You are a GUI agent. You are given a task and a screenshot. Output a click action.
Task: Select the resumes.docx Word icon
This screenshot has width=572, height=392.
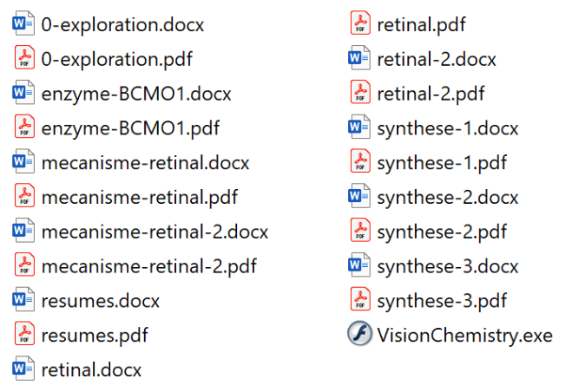point(24,300)
